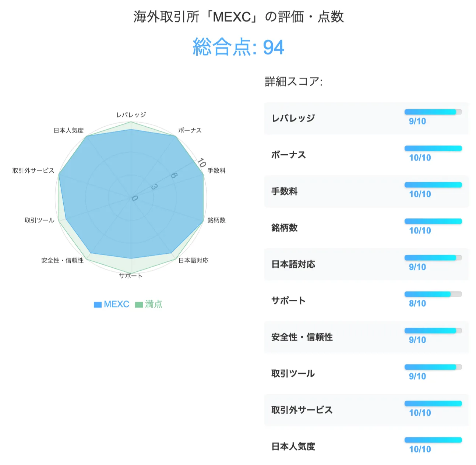The height and width of the screenshot is (465, 476).
Task: Select the 取引外サービス row label in score list
Action: point(302,410)
